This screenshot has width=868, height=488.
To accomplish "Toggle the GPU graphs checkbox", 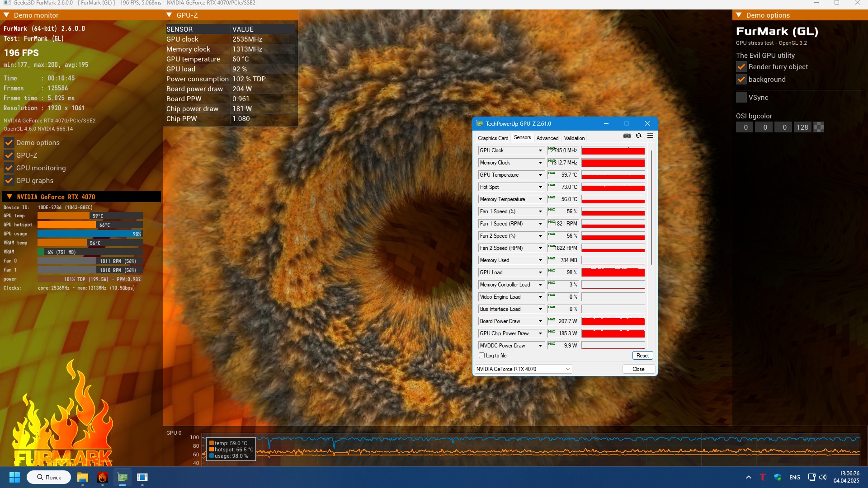I will point(9,181).
